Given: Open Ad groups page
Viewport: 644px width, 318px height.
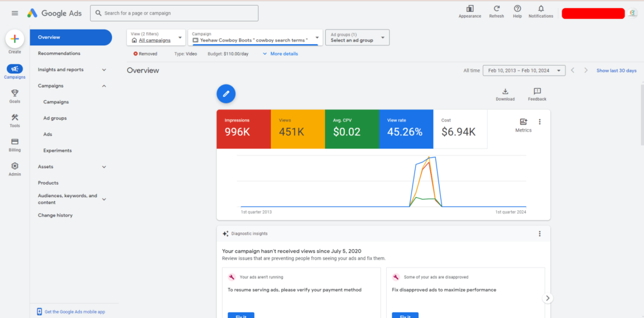Looking at the screenshot, I should point(55,118).
